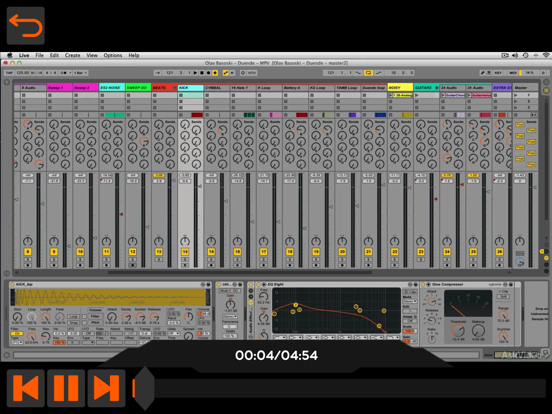This screenshot has height=414, width=552.
Task: Click the Stop All Clips button
Action: click(516, 115)
